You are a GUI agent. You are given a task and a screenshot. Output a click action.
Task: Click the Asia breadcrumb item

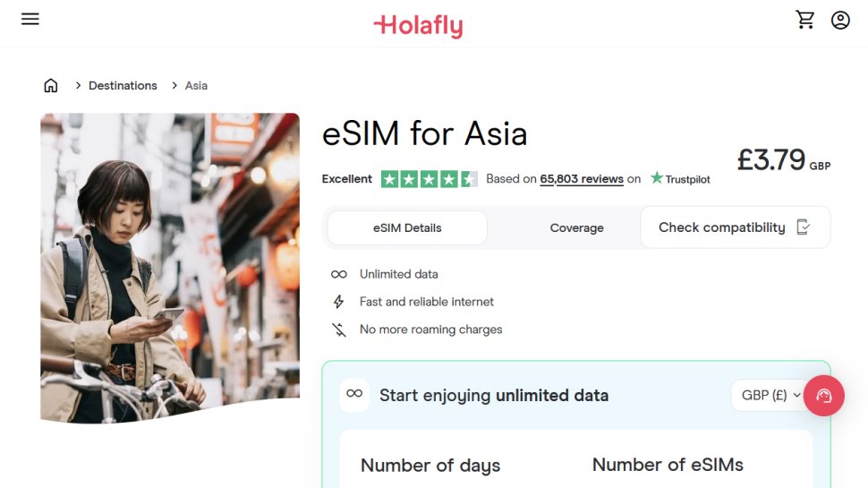point(196,86)
